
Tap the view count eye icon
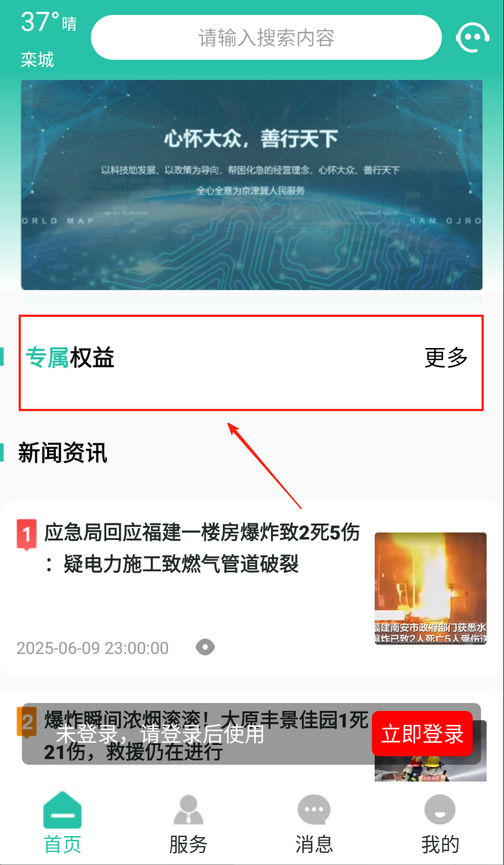click(205, 647)
